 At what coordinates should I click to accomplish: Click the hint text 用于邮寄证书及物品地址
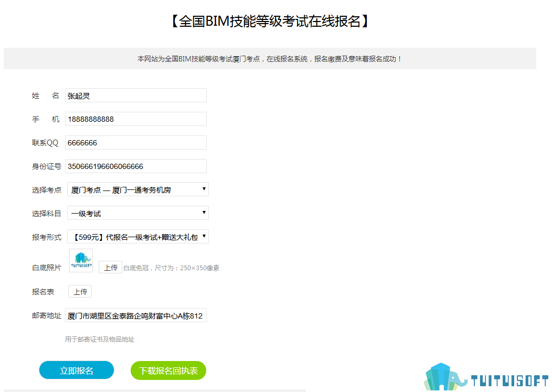[100, 340]
